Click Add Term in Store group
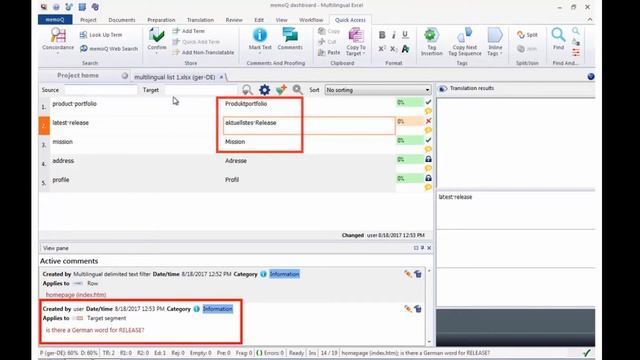Viewport: 640px width, 360px height. pyautogui.click(x=189, y=31)
